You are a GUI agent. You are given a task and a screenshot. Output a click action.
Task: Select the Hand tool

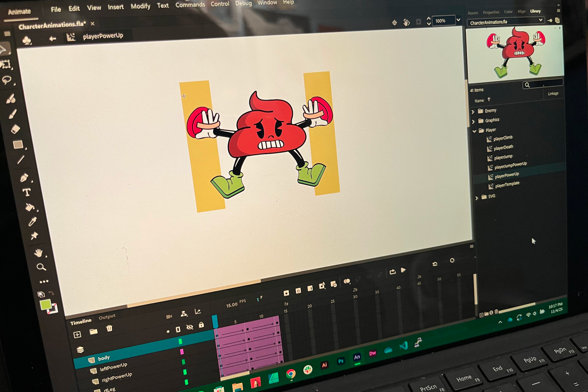(38, 253)
